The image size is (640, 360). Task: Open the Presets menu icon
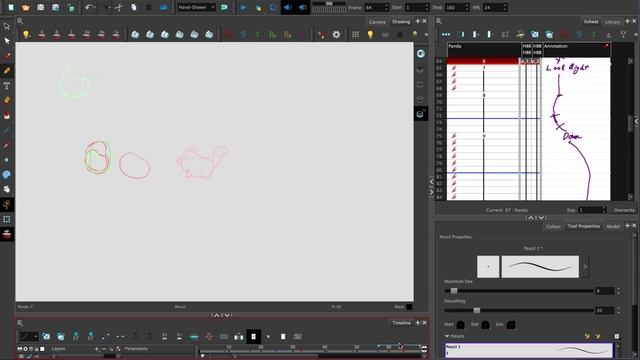tap(617, 336)
